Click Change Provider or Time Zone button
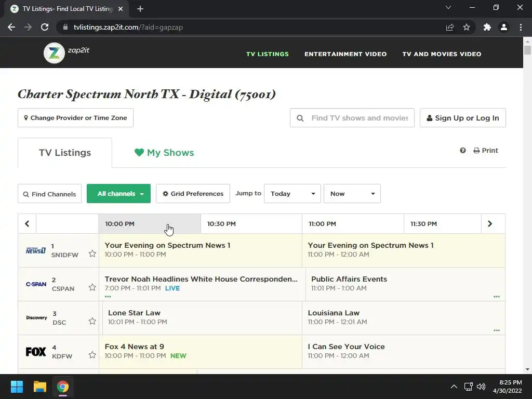Screen dimensions: 532x399 click(76, 118)
